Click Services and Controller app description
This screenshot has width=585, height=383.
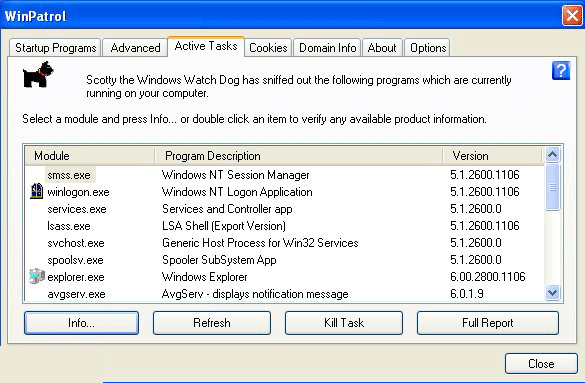pyautogui.click(x=227, y=209)
